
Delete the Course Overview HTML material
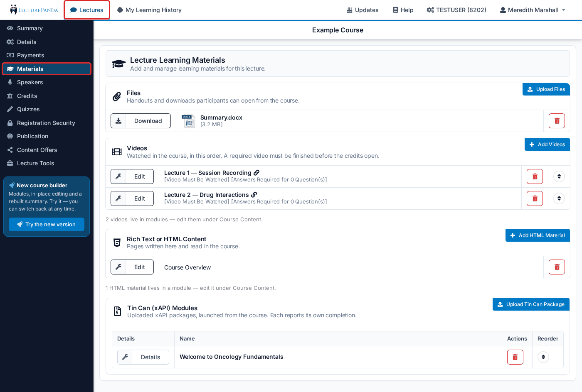click(x=557, y=267)
